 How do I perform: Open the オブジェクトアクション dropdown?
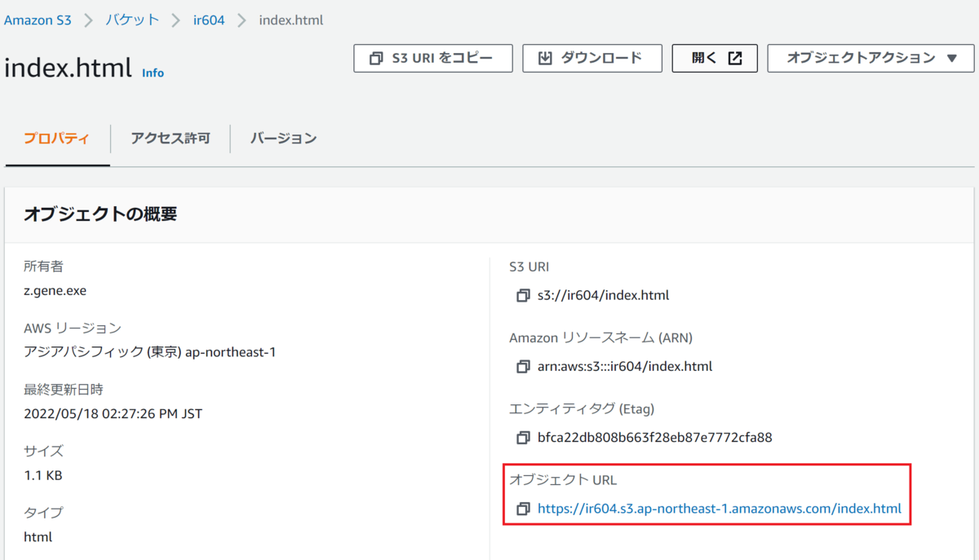click(x=870, y=58)
